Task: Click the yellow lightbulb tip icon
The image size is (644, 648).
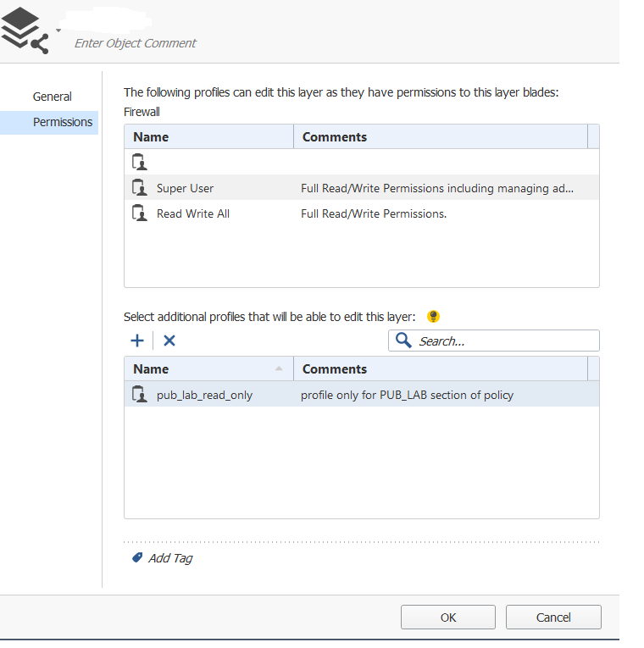Action: pyautogui.click(x=433, y=317)
